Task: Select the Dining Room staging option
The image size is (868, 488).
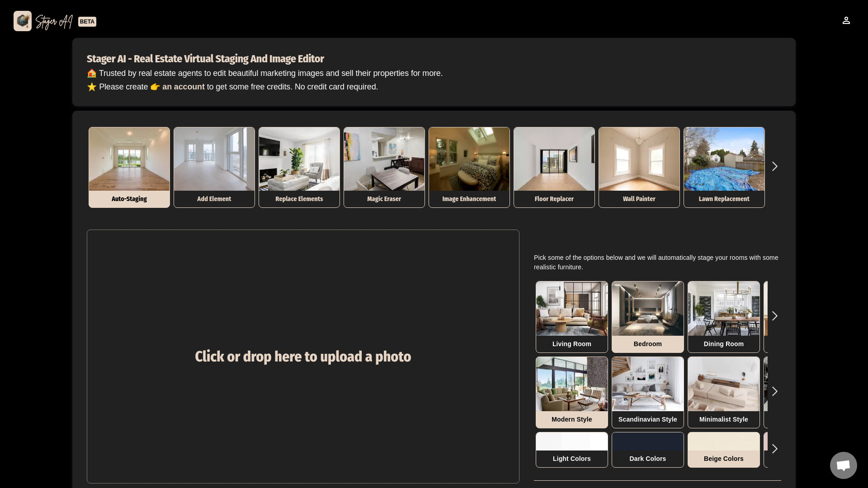Action: [x=723, y=316]
